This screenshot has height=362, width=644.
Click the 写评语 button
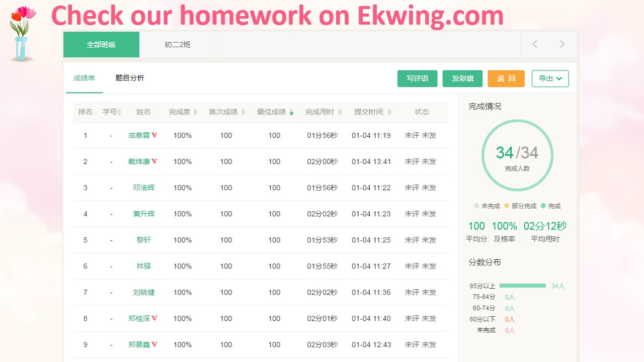click(418, 78)
